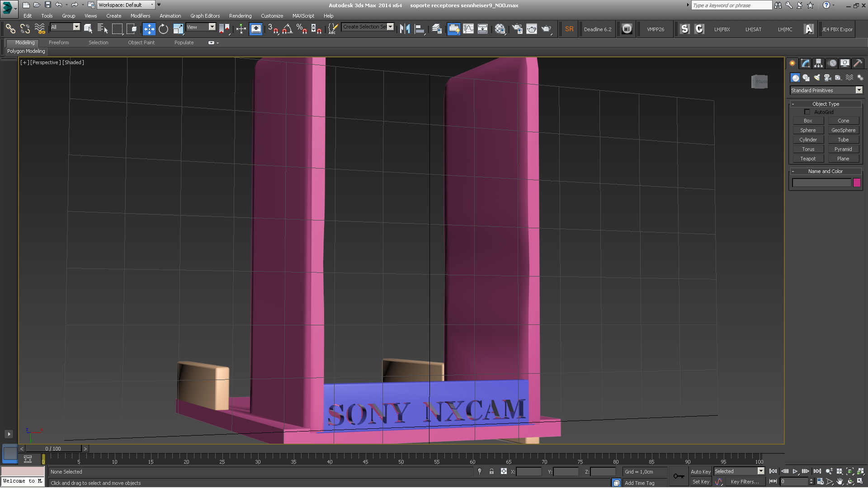Select the Cameras create category
This screenshot has width=868, height=488.
point(828,78)
